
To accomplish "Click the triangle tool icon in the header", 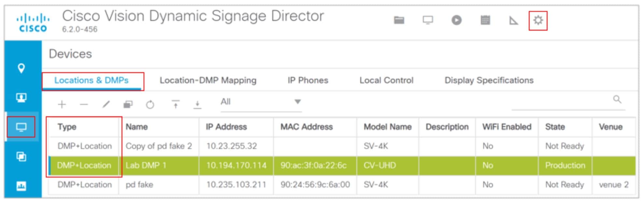I will click(x=513, y=20).
